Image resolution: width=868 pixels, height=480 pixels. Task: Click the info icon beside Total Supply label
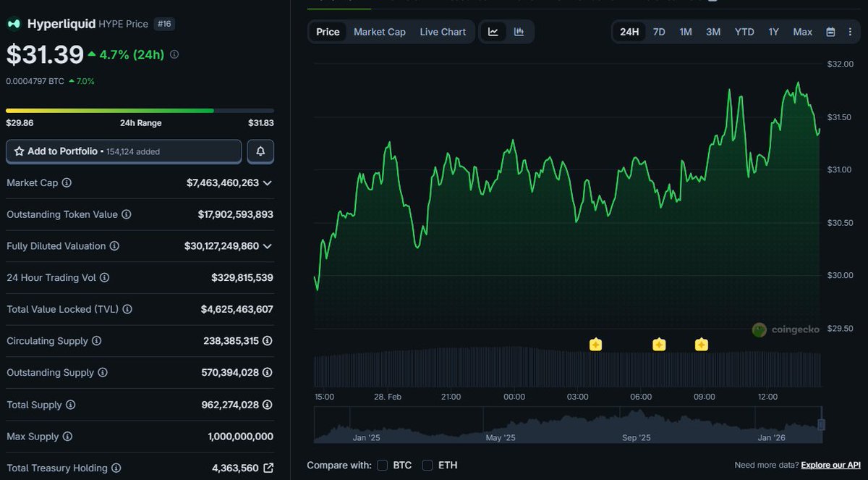[x=70, y=405]
